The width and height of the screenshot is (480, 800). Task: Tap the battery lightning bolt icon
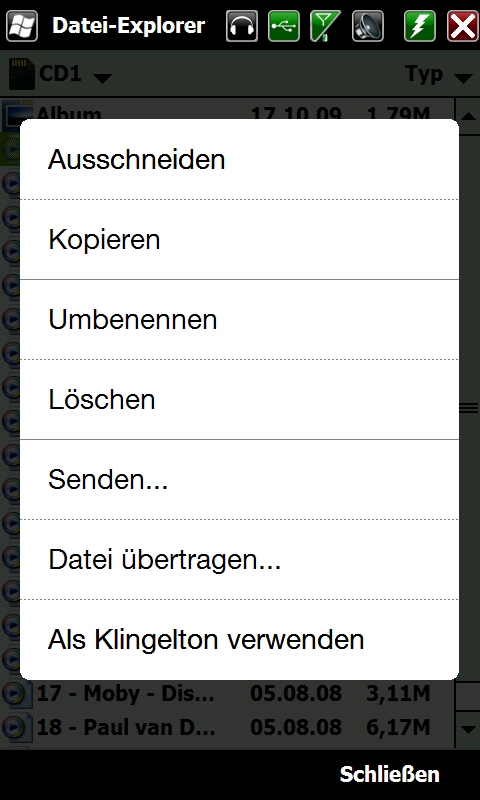click(420, 26)
